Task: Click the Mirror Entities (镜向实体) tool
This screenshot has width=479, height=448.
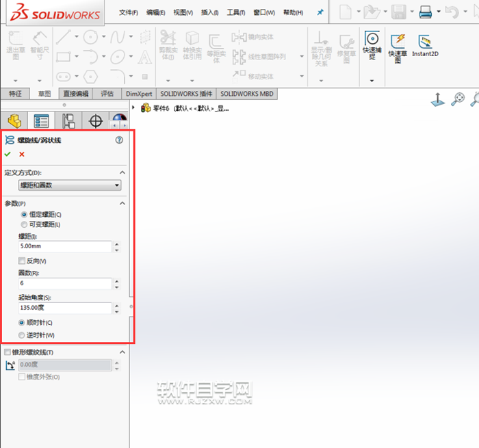Action: (253, 37)
